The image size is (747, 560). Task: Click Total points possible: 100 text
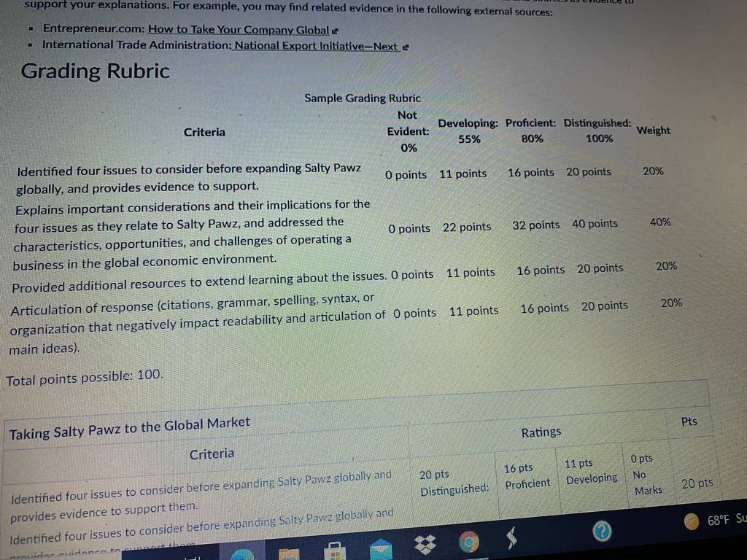[85, 378]
